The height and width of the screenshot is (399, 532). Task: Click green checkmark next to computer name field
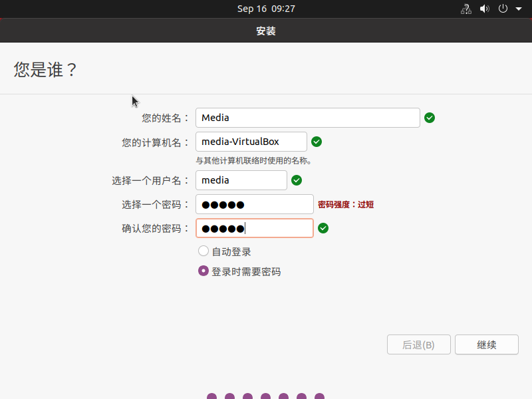[317, 141]
